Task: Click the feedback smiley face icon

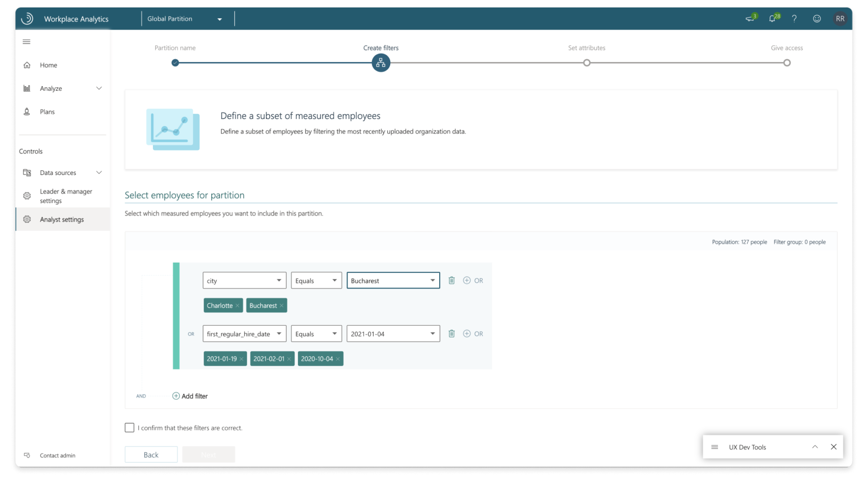Action: (817, 19)
